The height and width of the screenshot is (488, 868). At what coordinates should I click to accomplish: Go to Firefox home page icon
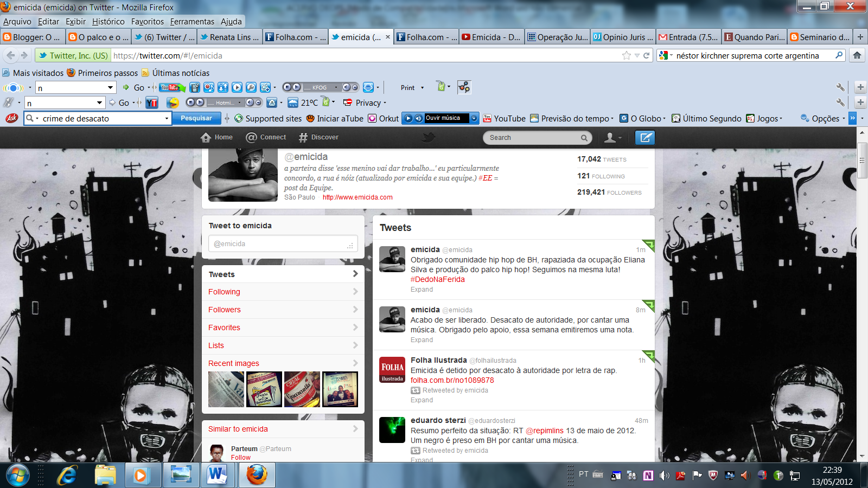(857, 55)
